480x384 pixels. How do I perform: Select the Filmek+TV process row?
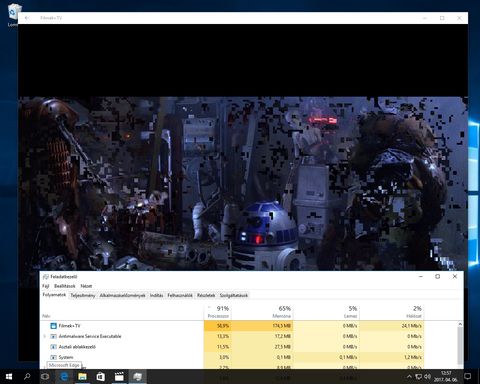pyautogui.click(x=232, y=326)
